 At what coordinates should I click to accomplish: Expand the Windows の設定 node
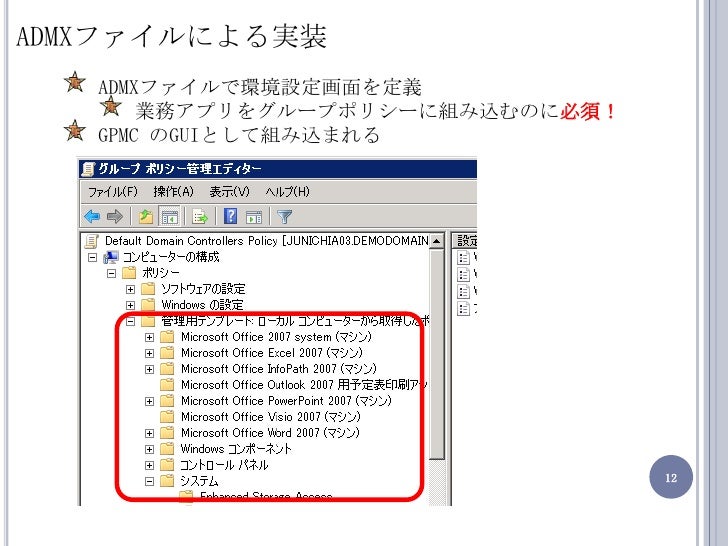coord(130,305)
